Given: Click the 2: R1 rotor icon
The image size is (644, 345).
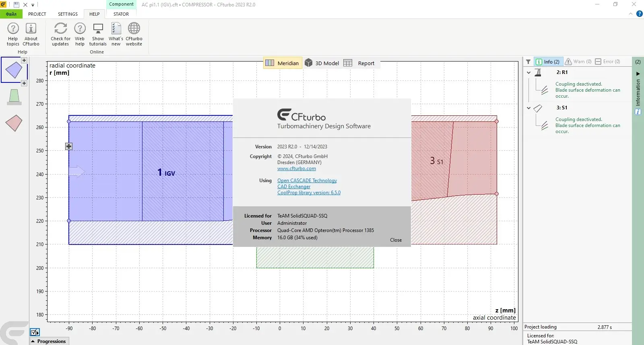Looking at the screenshot, I should (x=538, y=73).
